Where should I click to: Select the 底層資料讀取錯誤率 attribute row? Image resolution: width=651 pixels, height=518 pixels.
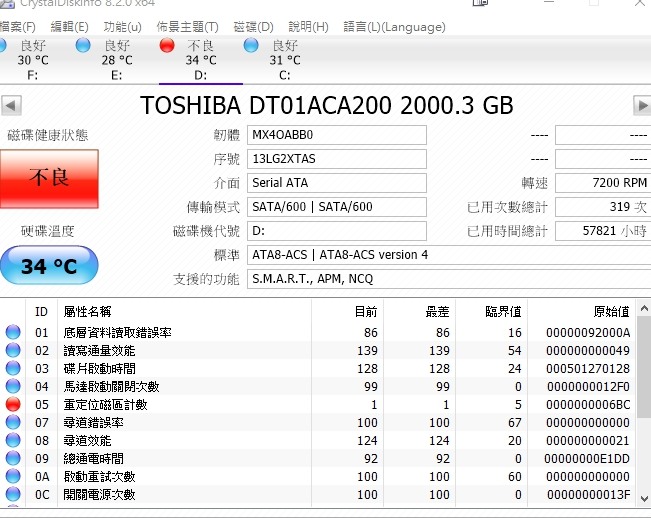[318, 332]
